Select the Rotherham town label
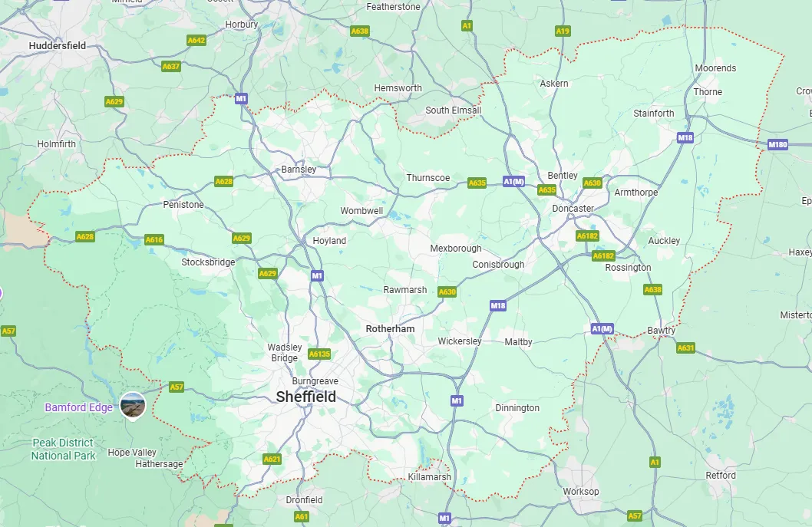 tap(390, 329)
